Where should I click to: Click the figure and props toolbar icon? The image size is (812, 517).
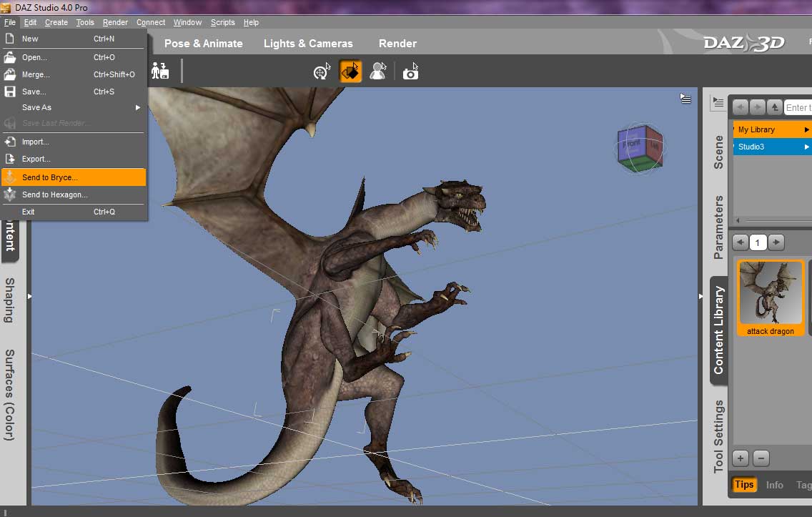point(160,71)
